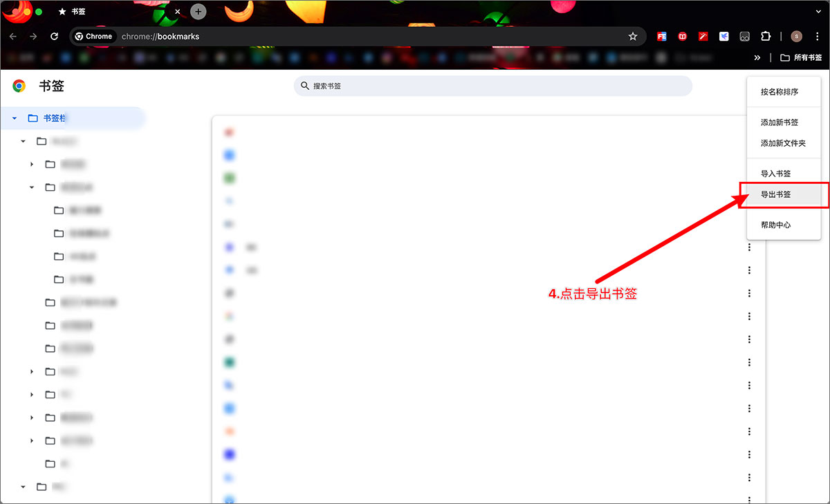Click 添加新书签 in the menu
This screenshot has width=830, height=504.
click(780, 122)
